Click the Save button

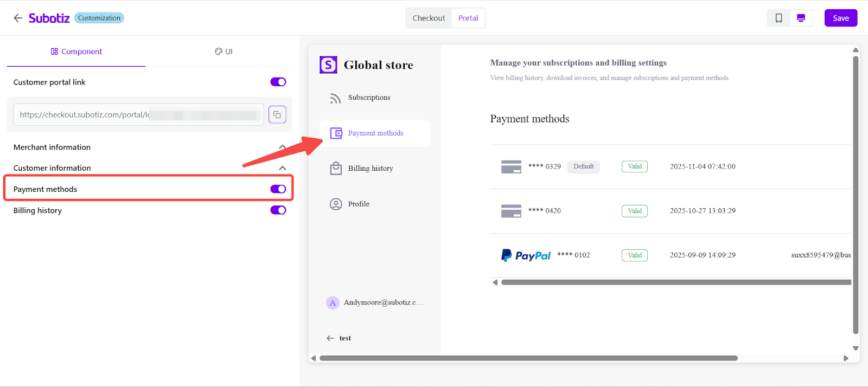click(x=840, y=18)
